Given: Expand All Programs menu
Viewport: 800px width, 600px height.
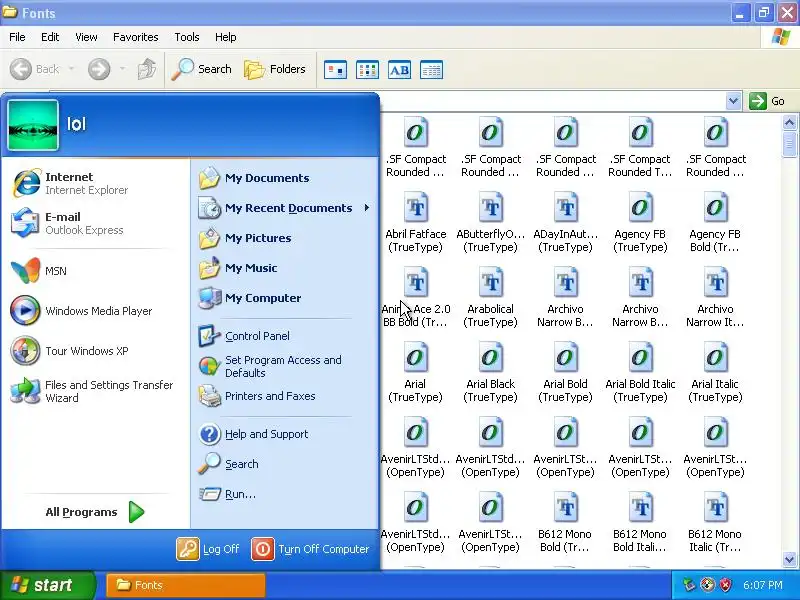Looking at the screenshot, I should pyautogui.click(x=95, y=512).
